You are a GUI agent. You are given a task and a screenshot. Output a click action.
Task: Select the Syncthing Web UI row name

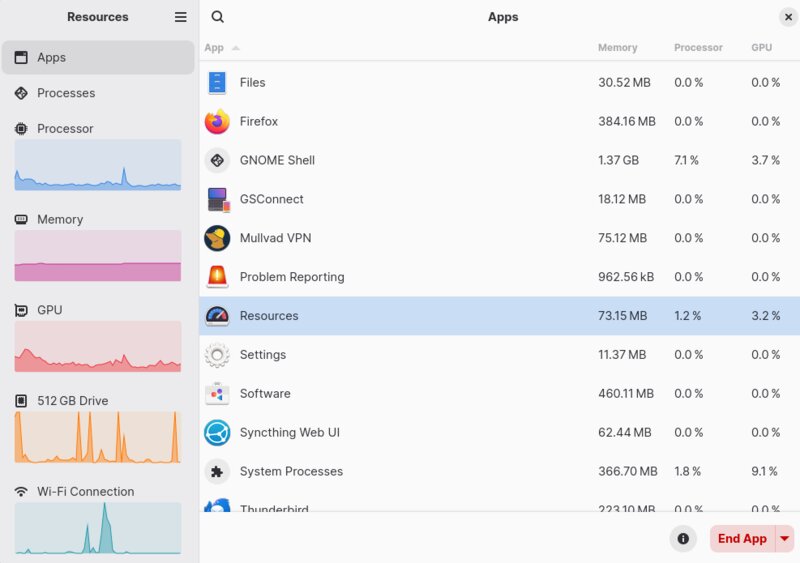(x=289, y=432)
